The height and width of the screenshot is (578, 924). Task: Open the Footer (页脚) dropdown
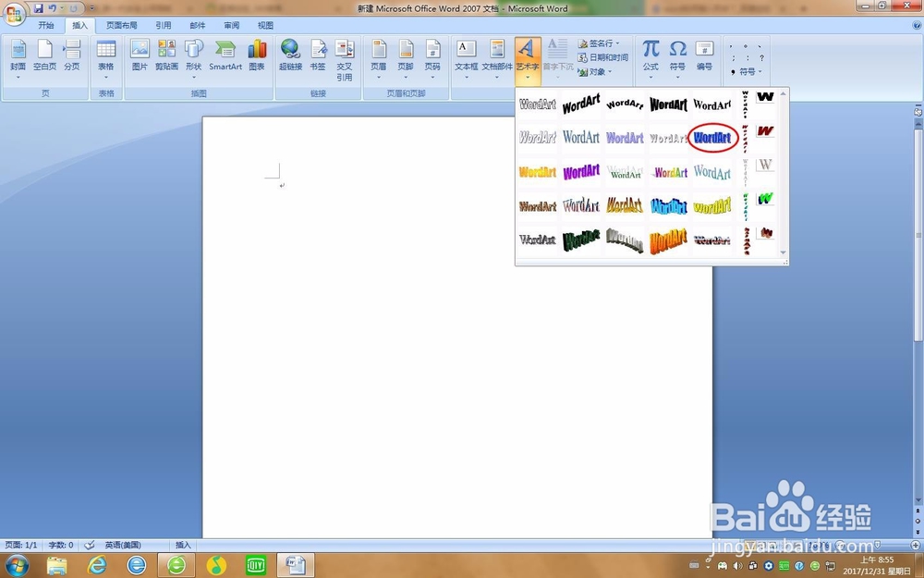406,58
